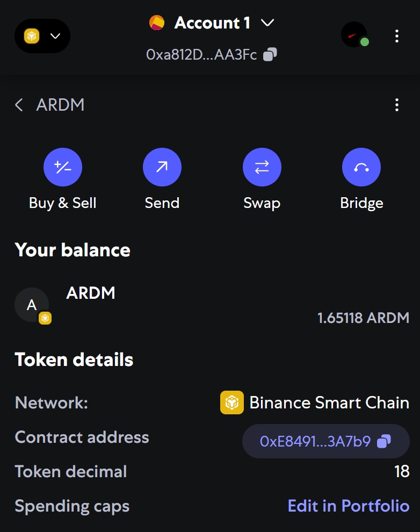Click the ARDM token avatar
This screenshot has width=420, height=532.
[31, 305]
